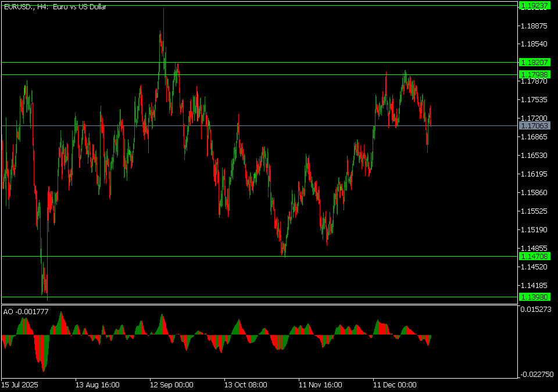Screen dimensions: 558x392
Task: Click the 11 Dec 00:00 time label
Action: click(395, 384)
